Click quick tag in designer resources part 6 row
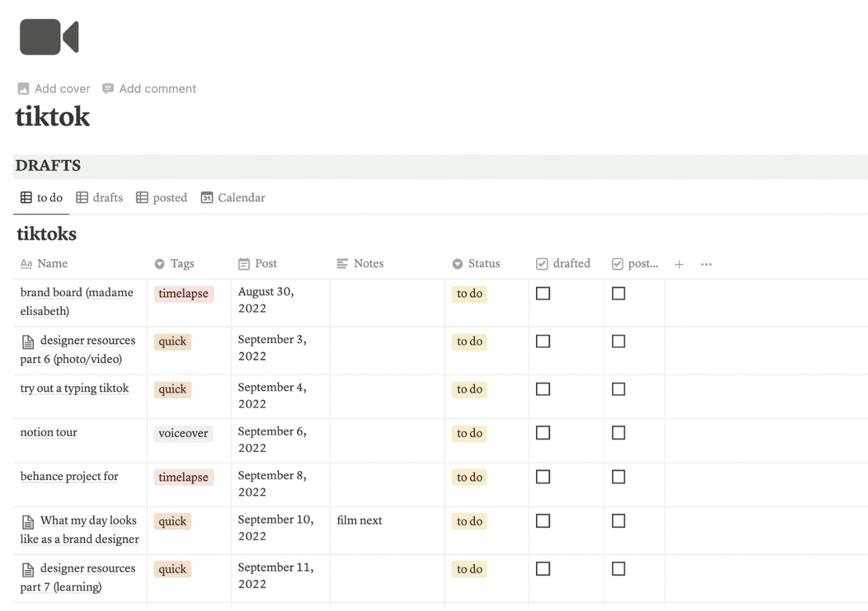The image size is (868, 611). (173, 342)
